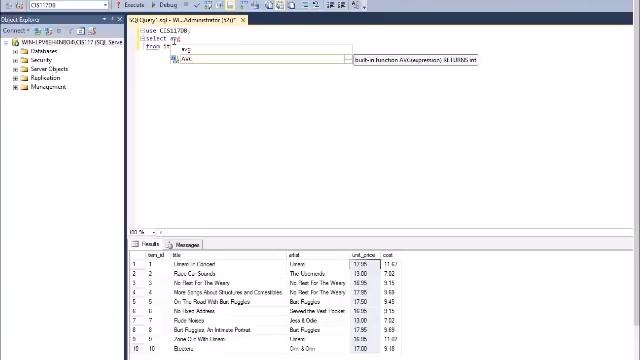640x360 pixels.
Task: Switch to the Messages tab
Action: [183, 245]
